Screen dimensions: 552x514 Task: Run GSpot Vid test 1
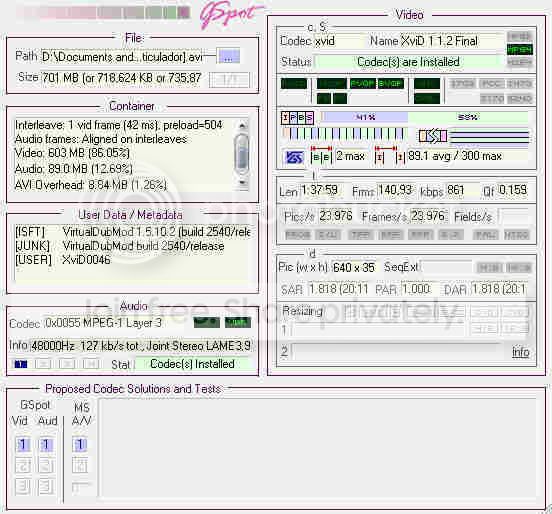pyautogui.click(x=23, y=445)
